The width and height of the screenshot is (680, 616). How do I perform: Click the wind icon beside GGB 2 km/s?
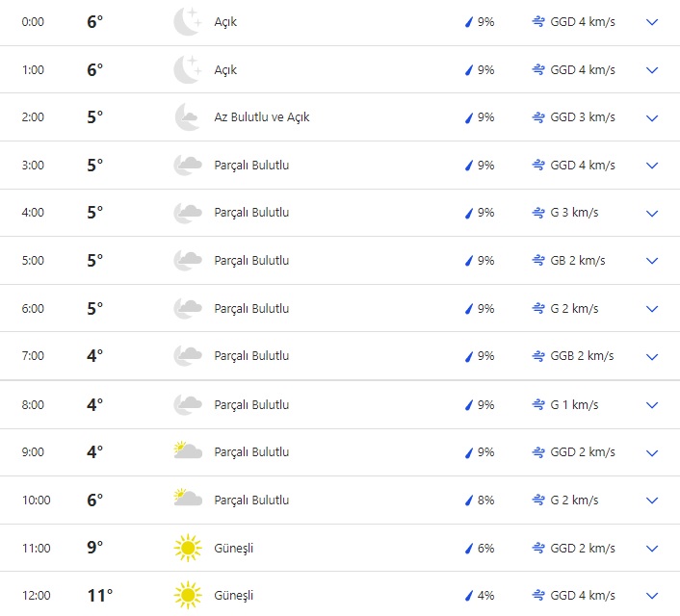tap(538, 356)
